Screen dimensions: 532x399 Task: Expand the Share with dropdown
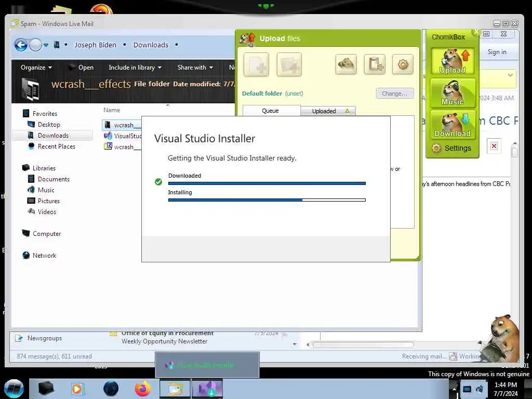click(x=195, y=68)
